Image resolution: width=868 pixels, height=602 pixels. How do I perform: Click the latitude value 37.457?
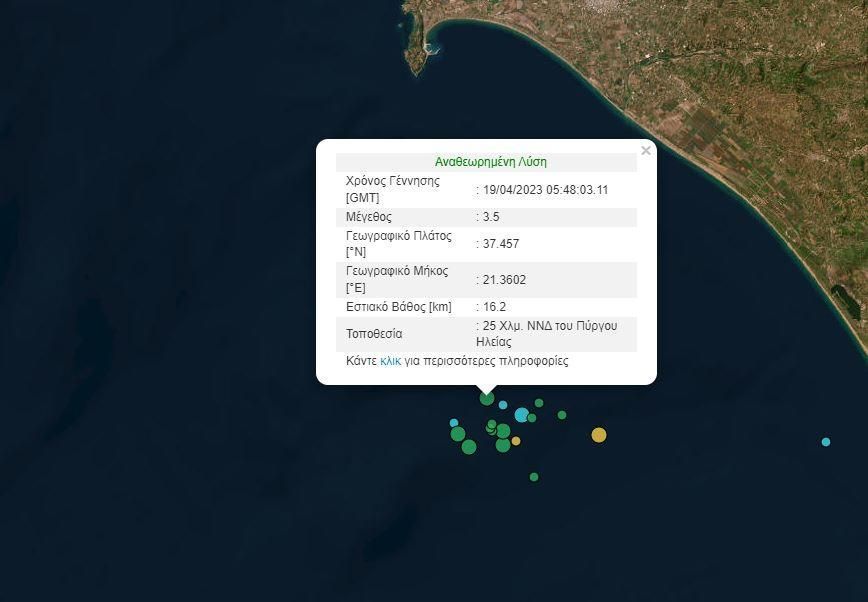pyautogui.click(x=501, y=244)
